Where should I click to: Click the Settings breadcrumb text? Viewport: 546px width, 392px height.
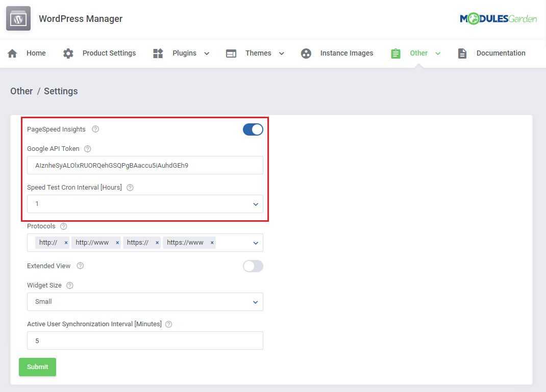pyautogui.click(x=61, y=91)
